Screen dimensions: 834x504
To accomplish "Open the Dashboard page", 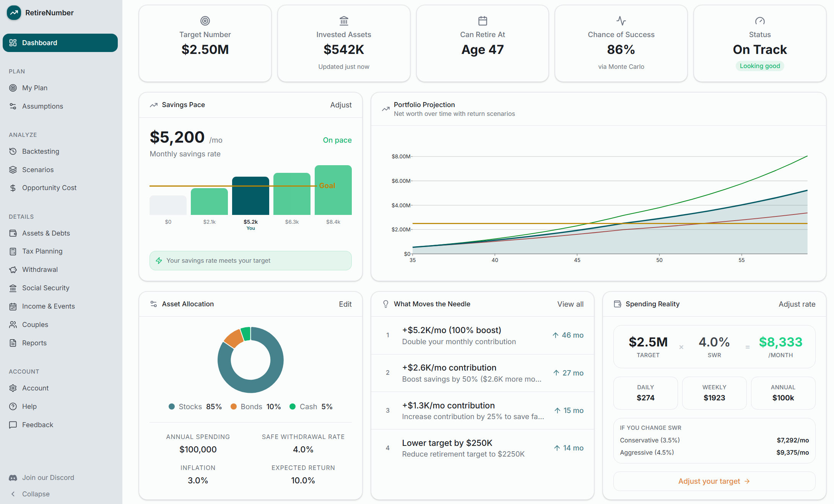I will tap(60, 43).
